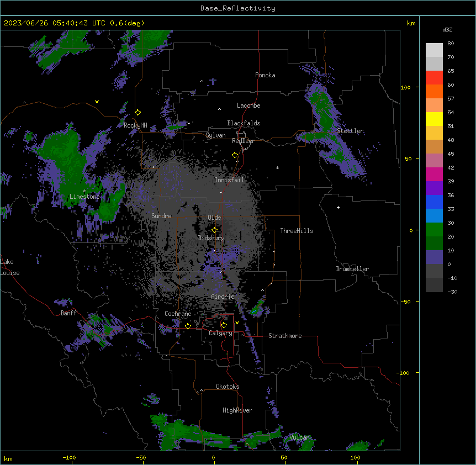Image resolution: width=476 pixels, height=465 pixels.
Task: Select the yellow diamond marker below RedDeer
Action: [x=235, y=155]
